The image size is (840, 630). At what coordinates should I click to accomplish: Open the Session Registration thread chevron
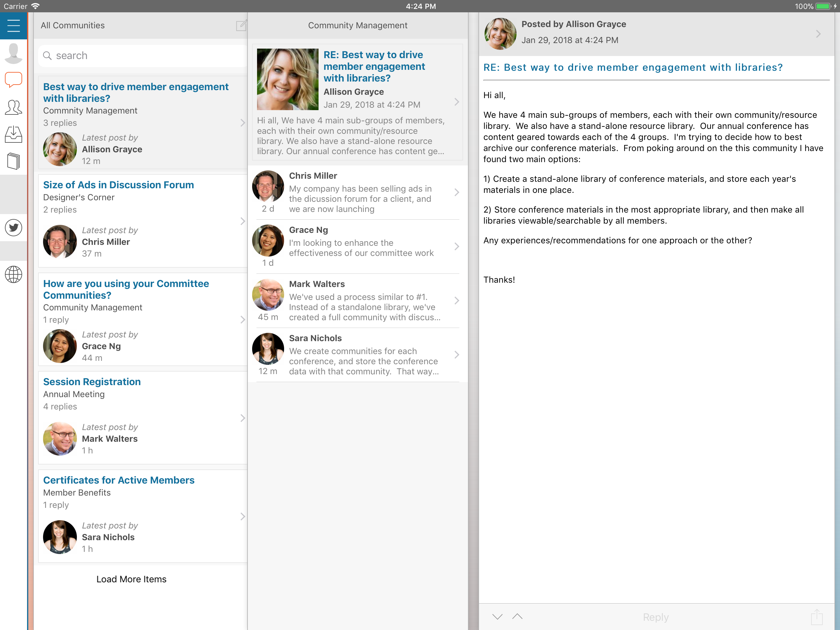point(243,418)
